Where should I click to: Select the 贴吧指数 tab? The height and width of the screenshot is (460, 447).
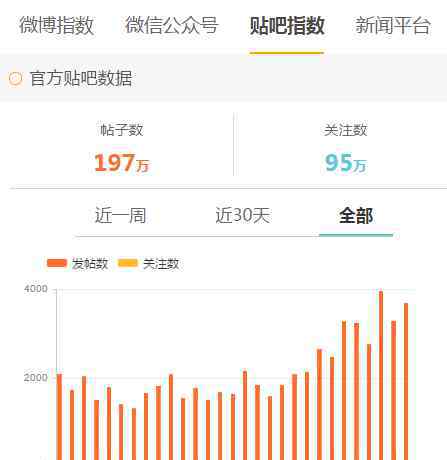coord(287,25)
